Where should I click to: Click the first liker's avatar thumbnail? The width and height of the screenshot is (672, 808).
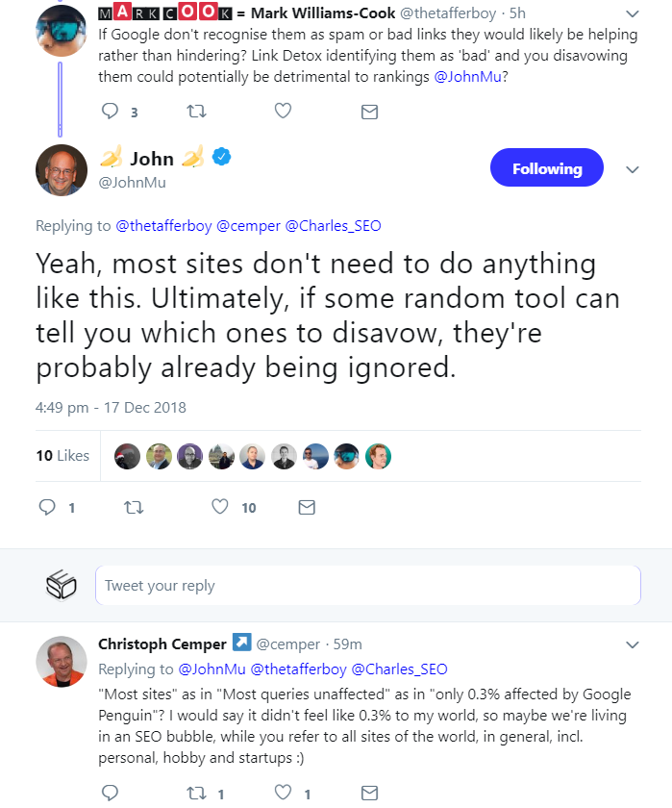pos(126,455)
